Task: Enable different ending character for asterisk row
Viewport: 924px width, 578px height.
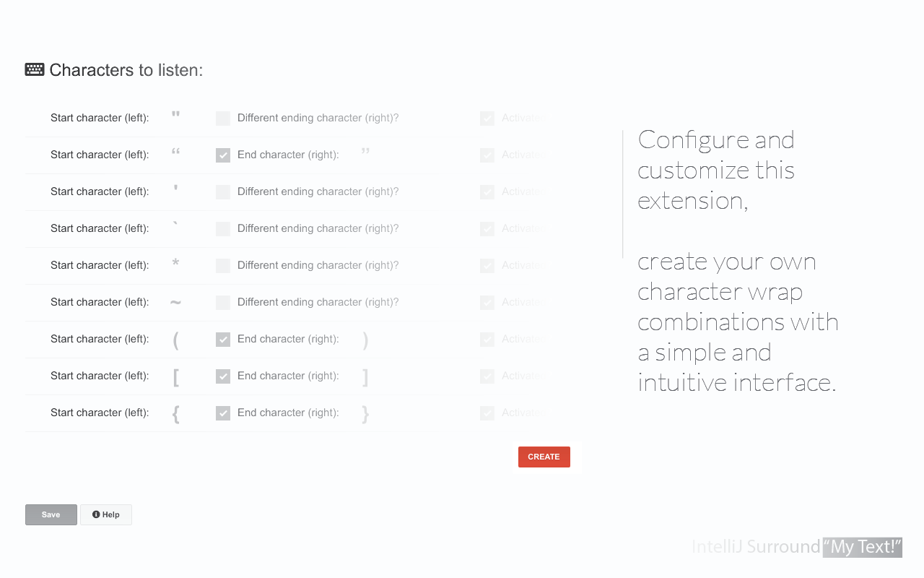Action: coord(223,266)
